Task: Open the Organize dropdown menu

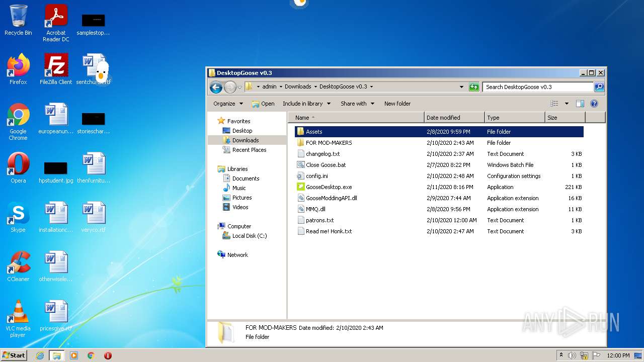Action: (x=228, y=104)
